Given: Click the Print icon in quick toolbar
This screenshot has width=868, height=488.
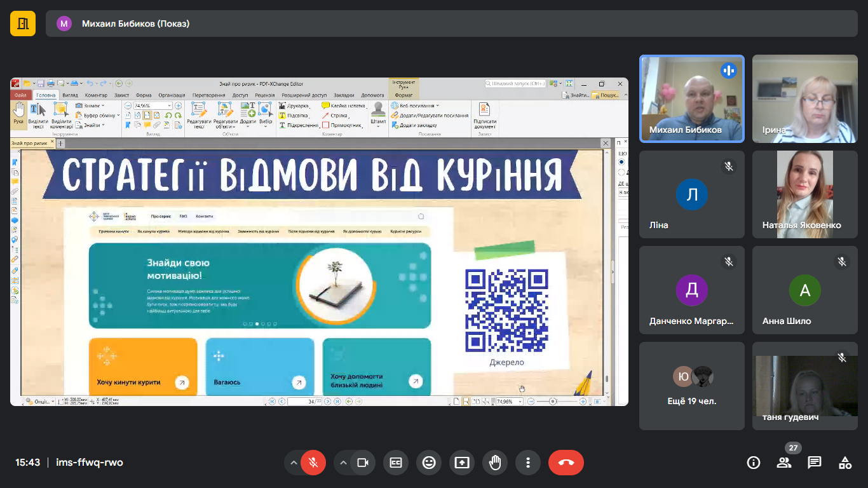Looking at the screenshot, I should (50, 83).
